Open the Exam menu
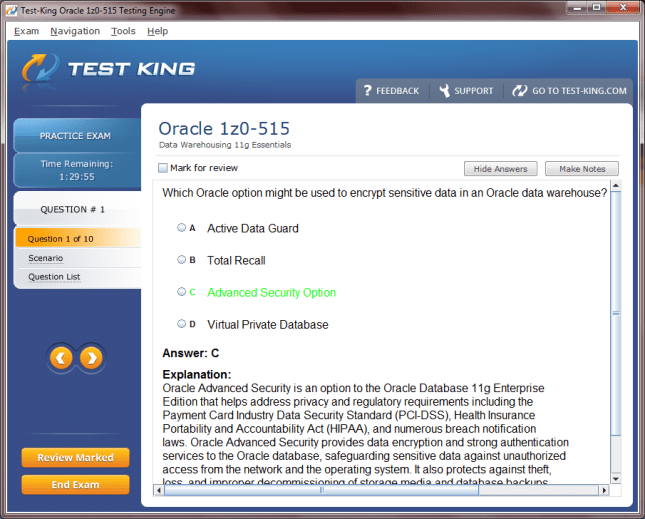 [x=26, y=31]
